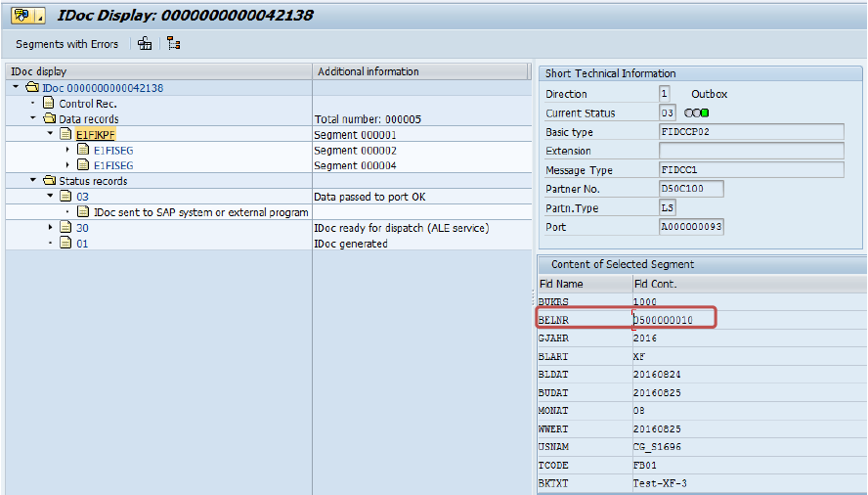Select the BELNR field content cell
Image resolution: width=868 pixels, height=495 pixels.
(673, 319)
